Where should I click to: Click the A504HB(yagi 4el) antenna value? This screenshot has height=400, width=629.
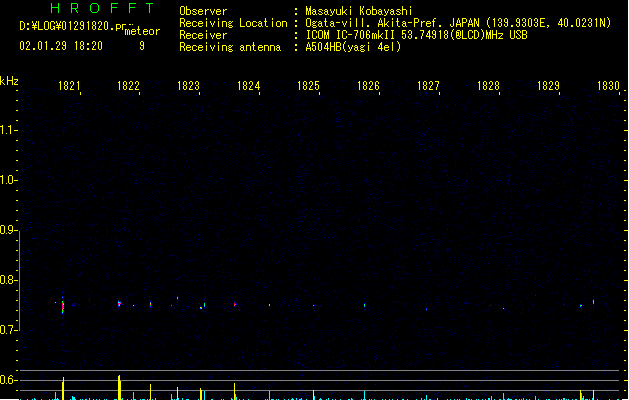[x=353, y=47]
